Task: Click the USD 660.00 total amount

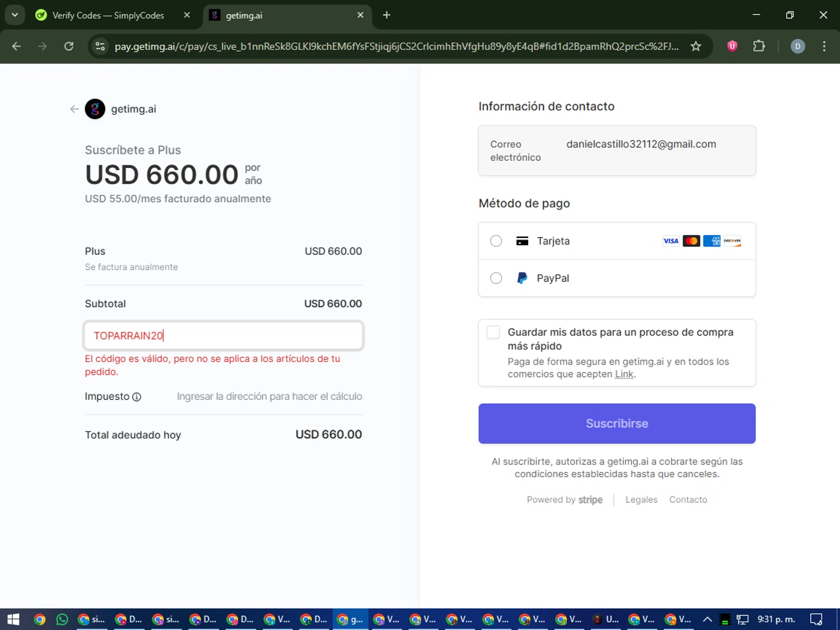Action: pos(329,435)
